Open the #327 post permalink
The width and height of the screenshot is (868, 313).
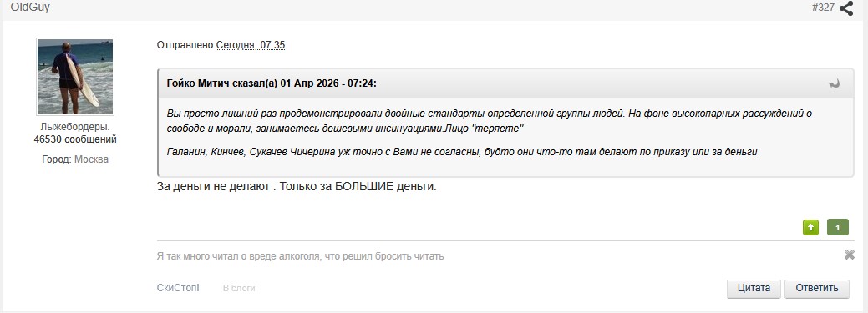tap(823, 8)
